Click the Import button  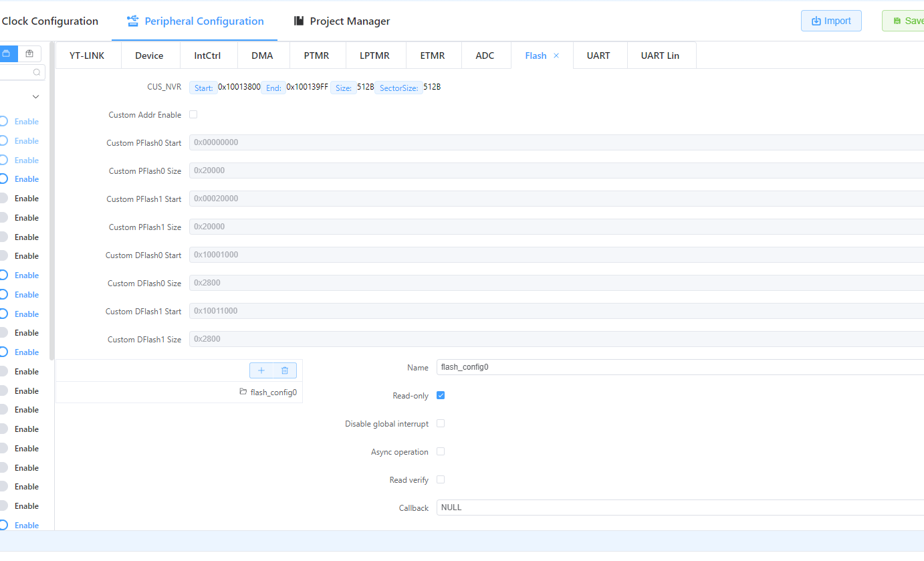pyautogui.click(x=831, y=21)
